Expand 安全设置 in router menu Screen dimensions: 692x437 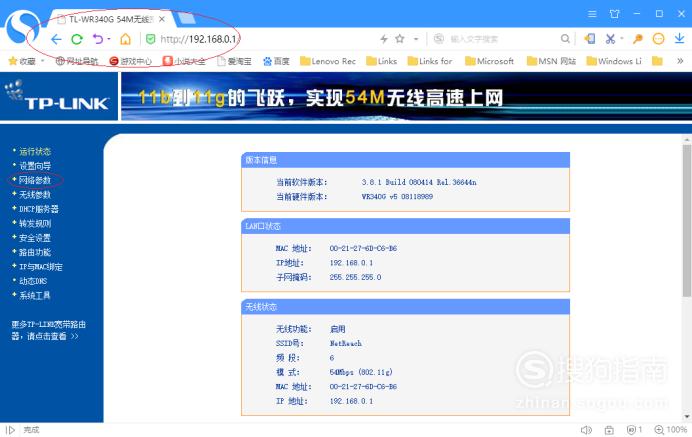pos(35,238)
